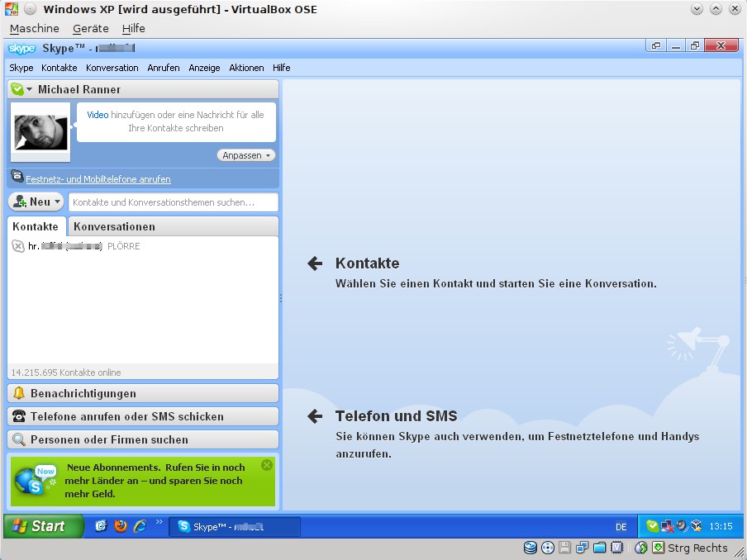Click VirtualBox shared folders status icon
This screenshot has width=747, height=560.
pos(599,548)
